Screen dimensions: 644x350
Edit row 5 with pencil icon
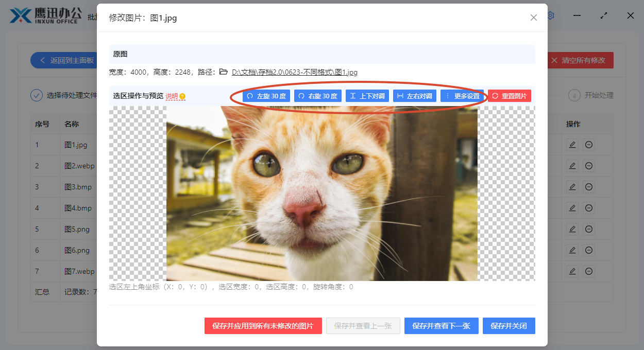coord(572,229)
